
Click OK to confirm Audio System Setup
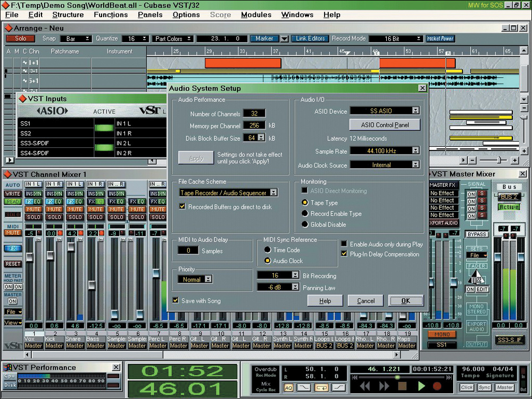coord(406,301)
